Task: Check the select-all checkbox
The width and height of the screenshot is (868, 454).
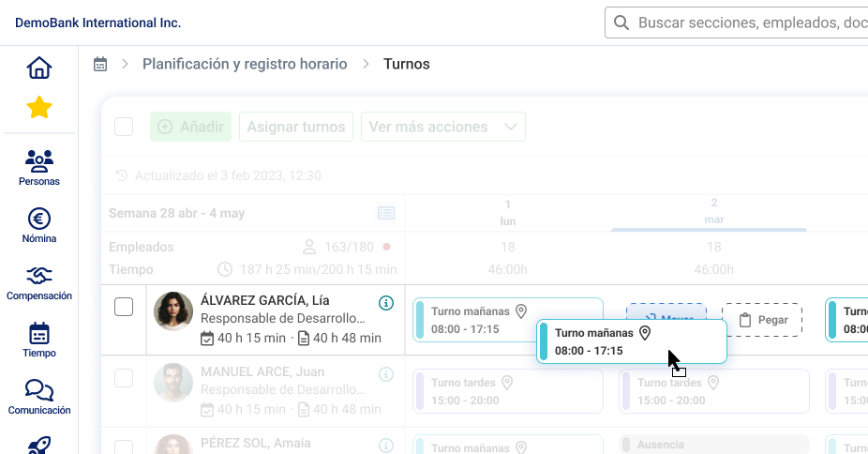Action: click(x=124, y=127)
